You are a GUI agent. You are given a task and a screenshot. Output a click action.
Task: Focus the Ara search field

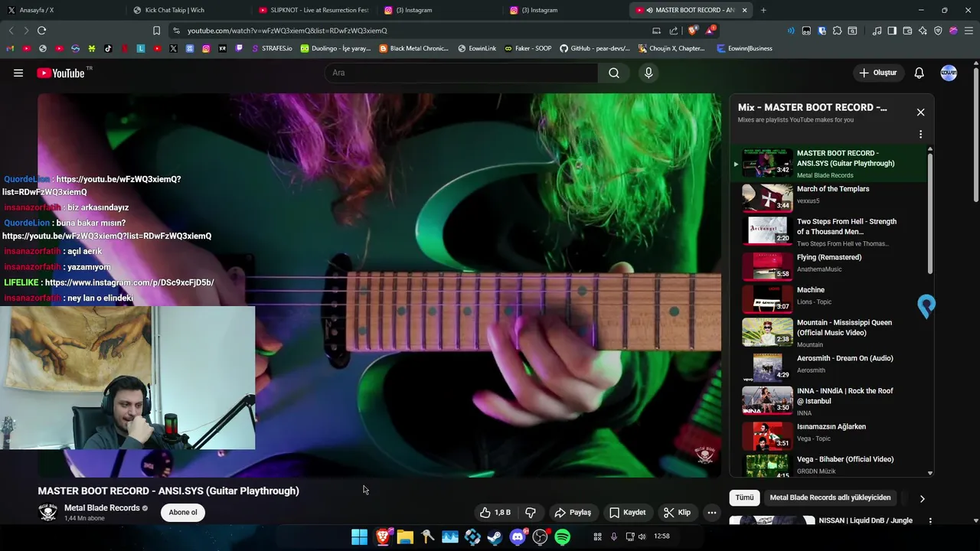pyautogui.click(x=462, y=73)
